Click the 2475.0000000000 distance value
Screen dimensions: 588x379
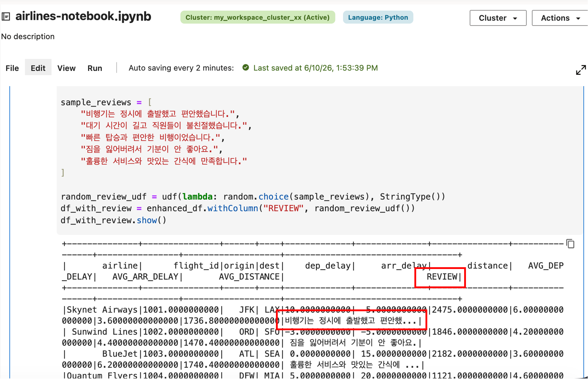tap(470, 310)
